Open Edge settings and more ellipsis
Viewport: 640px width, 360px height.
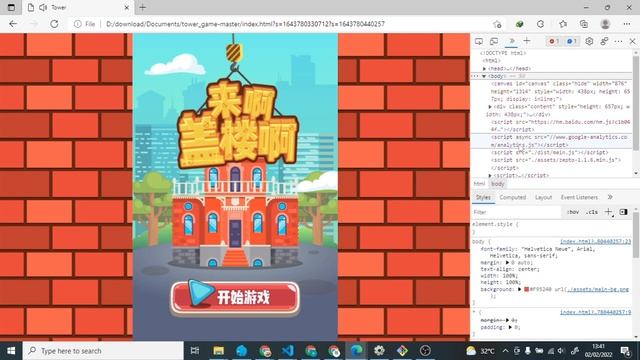pos(627,24)
